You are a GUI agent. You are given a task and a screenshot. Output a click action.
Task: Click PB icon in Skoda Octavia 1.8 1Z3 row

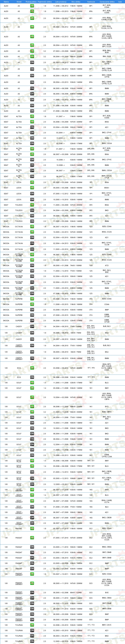[32, 227]
